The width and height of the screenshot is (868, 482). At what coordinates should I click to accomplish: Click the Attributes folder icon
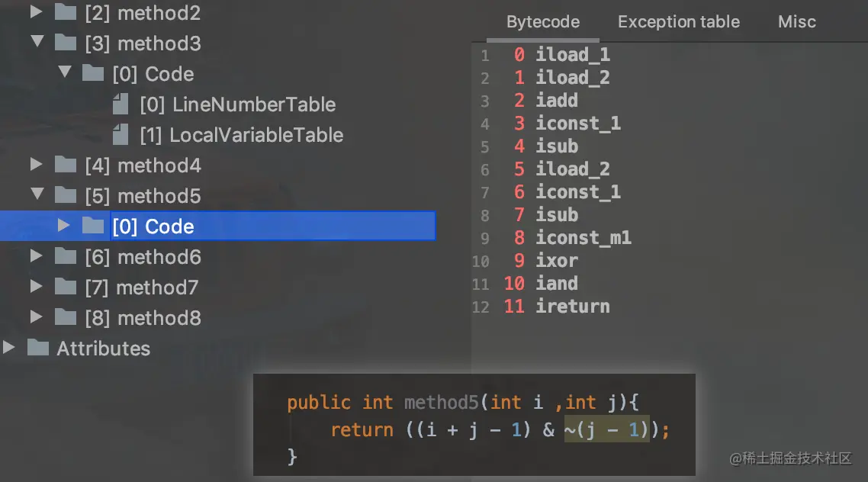pos(37,348)
